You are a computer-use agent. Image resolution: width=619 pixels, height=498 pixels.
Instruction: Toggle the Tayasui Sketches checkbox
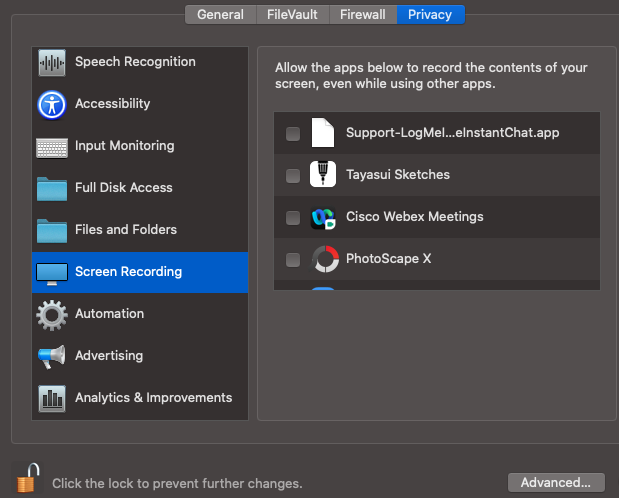coord(293,176)
